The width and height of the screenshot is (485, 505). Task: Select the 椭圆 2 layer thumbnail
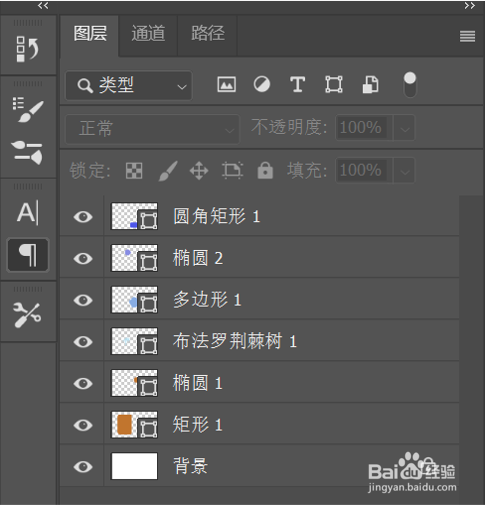point(134,258)
